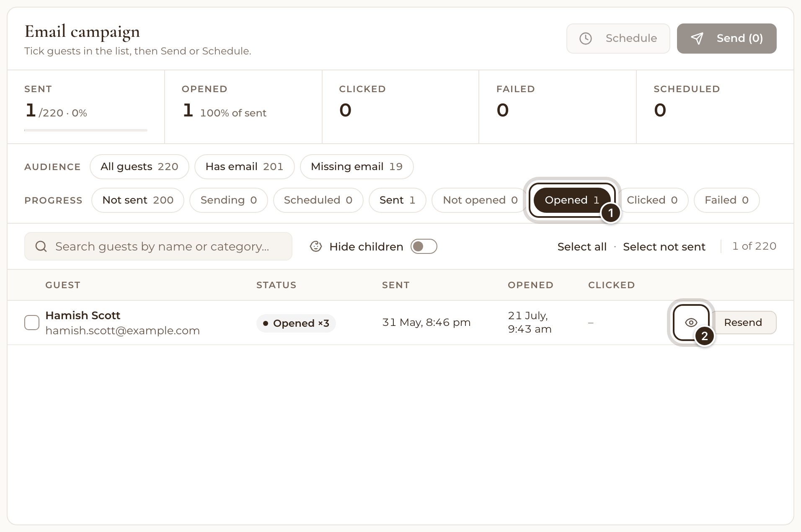
Task: Tick the checkbox for Hamish Scott
Action: click(32, 323)
